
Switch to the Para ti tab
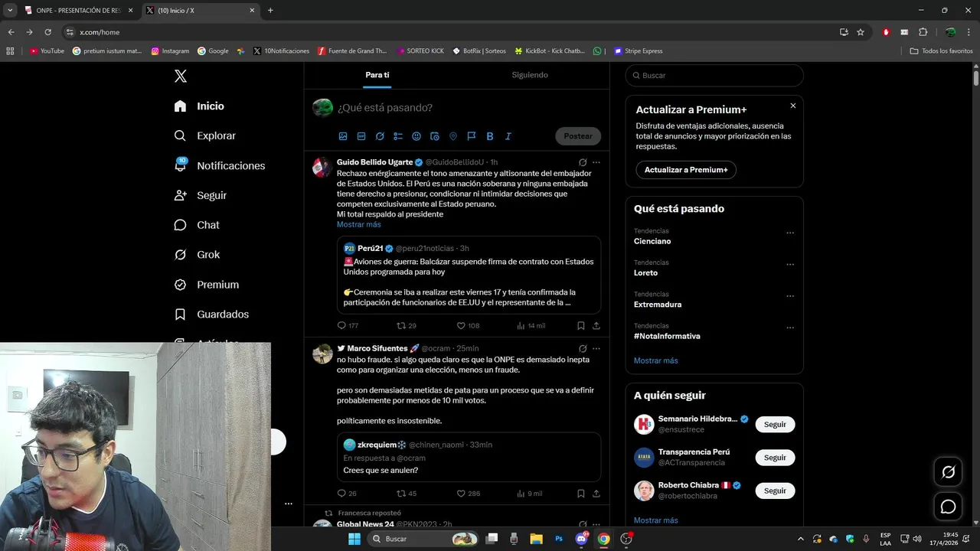[x=377, y=75]
